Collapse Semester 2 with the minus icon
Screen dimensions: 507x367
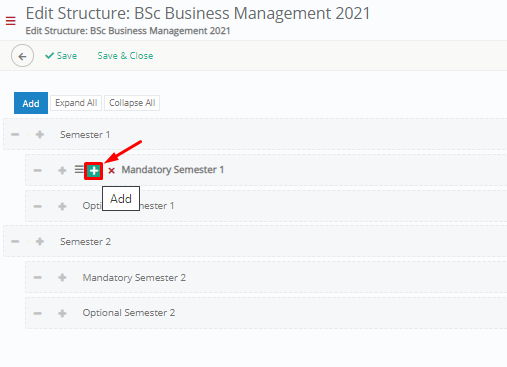[x=15, y=241]
